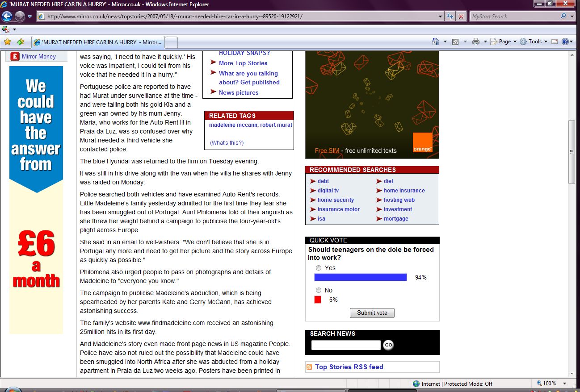Select the Yes vote radio button
This screenshot has width=580, height=392.
[319, 268]
